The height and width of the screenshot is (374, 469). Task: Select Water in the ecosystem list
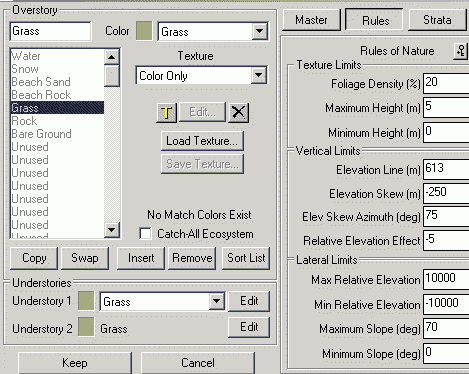[x=57, y=56]
